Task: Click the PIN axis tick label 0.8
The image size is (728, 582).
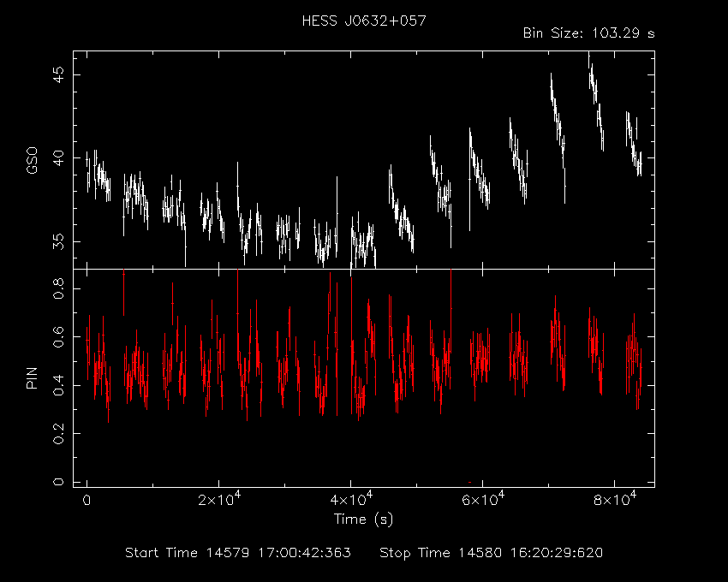Action: [x=58, y=288]
